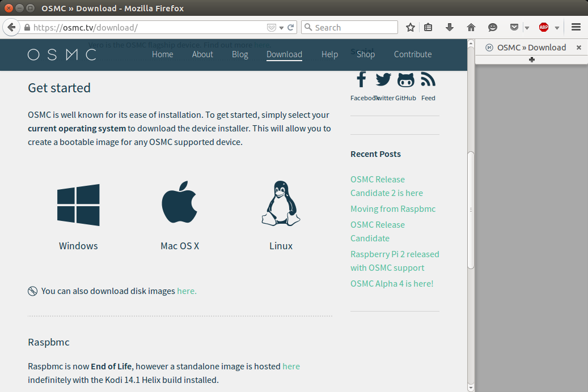Bookmark this page with star icon
This screenshot has height=392, width=588.
point(411,27)
